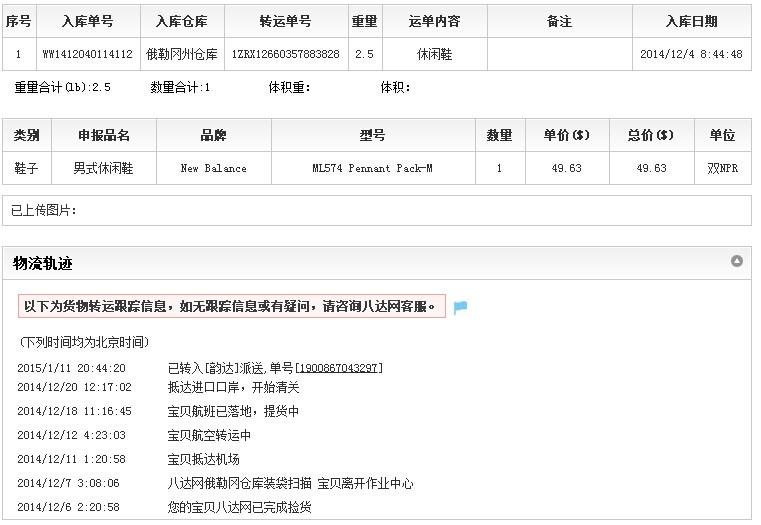This screenshot has height=525, width=761.
Task: Click the 物流轨迹 section title
Action: [43, 263]
